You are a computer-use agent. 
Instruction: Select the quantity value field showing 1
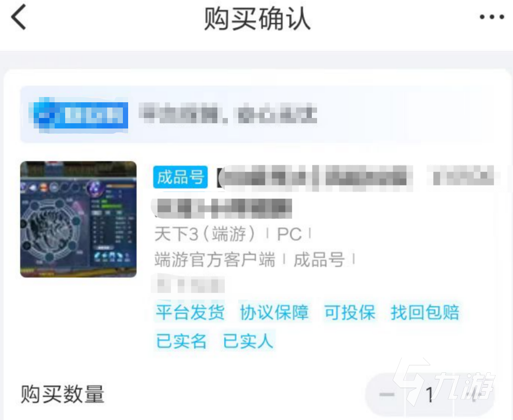430,395
